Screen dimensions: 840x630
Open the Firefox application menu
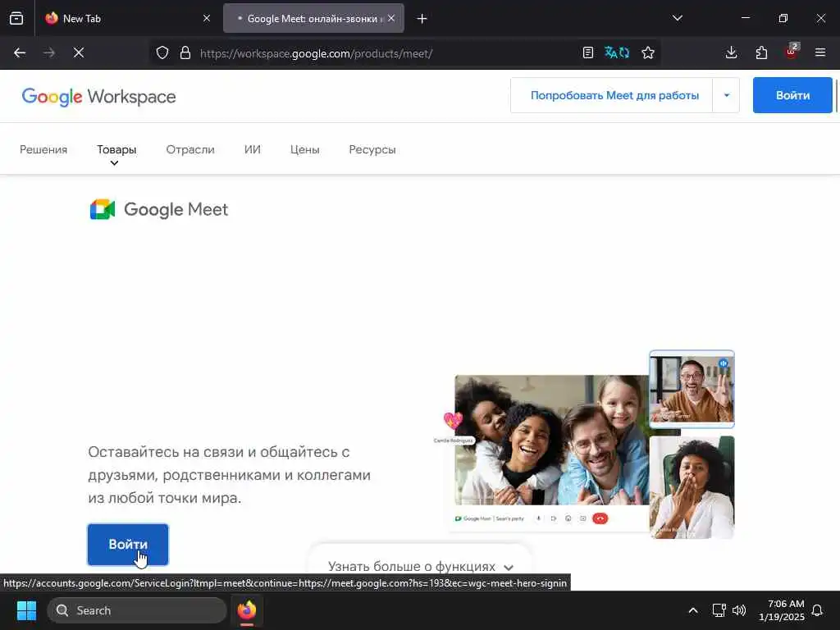tap(820, 52)
